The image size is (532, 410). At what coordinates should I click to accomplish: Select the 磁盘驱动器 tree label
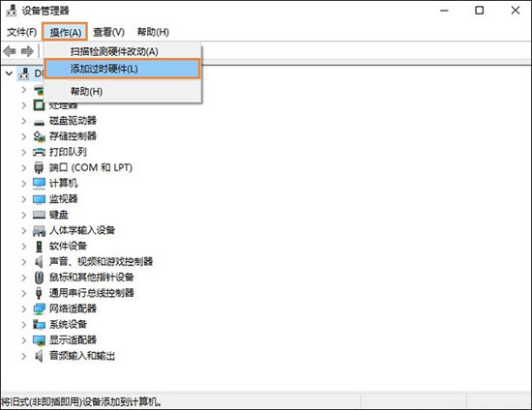point(73,120)
